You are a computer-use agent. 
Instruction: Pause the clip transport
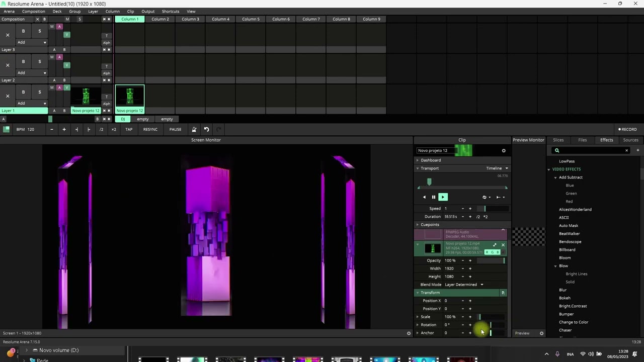pos(433,197)
